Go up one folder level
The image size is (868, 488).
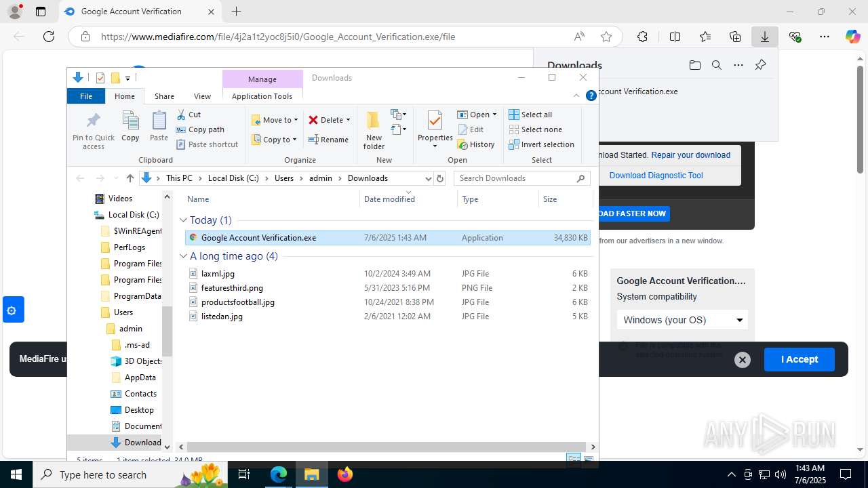130,178
